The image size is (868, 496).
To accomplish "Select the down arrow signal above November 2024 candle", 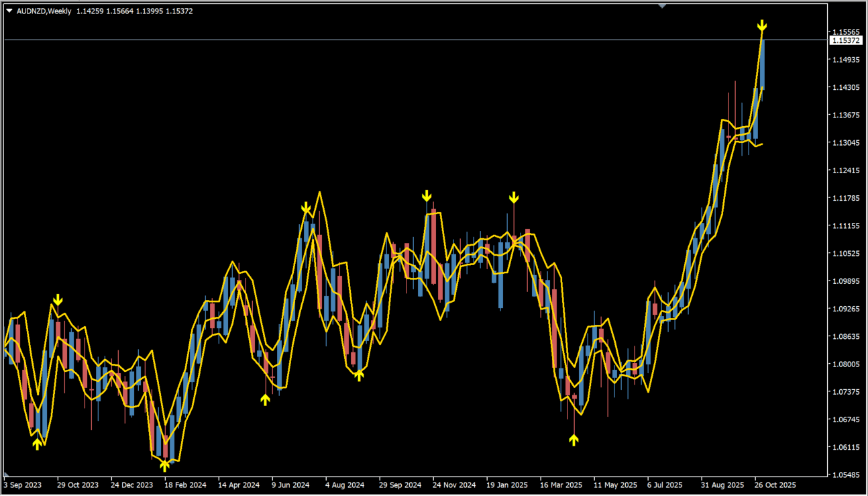I will pyautogui.click(x=427, y=196).
